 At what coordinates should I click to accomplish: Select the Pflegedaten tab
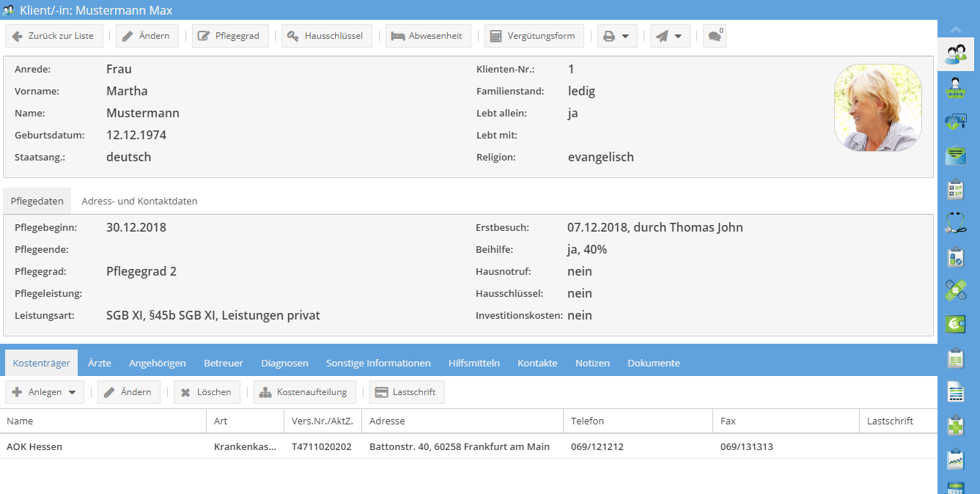click(37, 201)
